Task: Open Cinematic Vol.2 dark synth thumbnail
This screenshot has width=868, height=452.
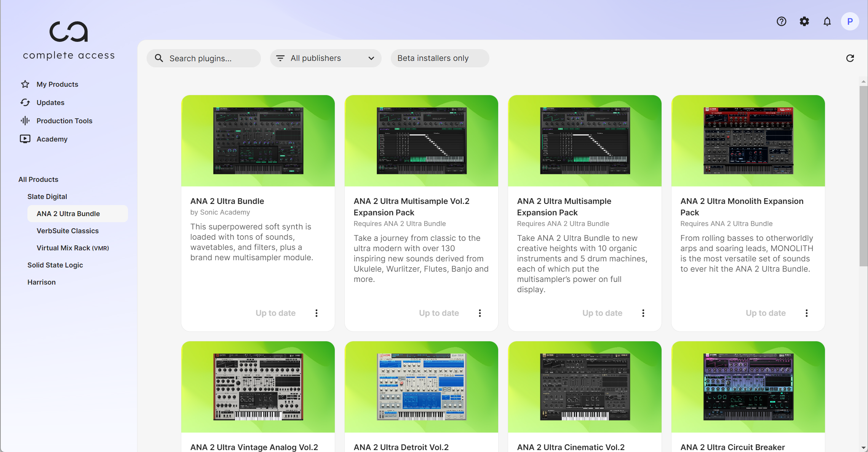Action: (x=585, y=387)
